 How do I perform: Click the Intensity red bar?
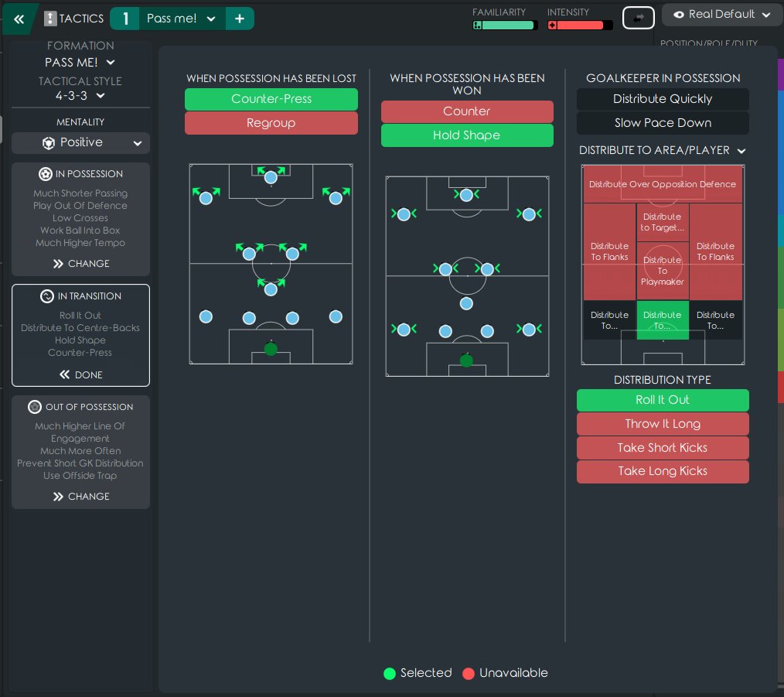(x=580, y=26)
